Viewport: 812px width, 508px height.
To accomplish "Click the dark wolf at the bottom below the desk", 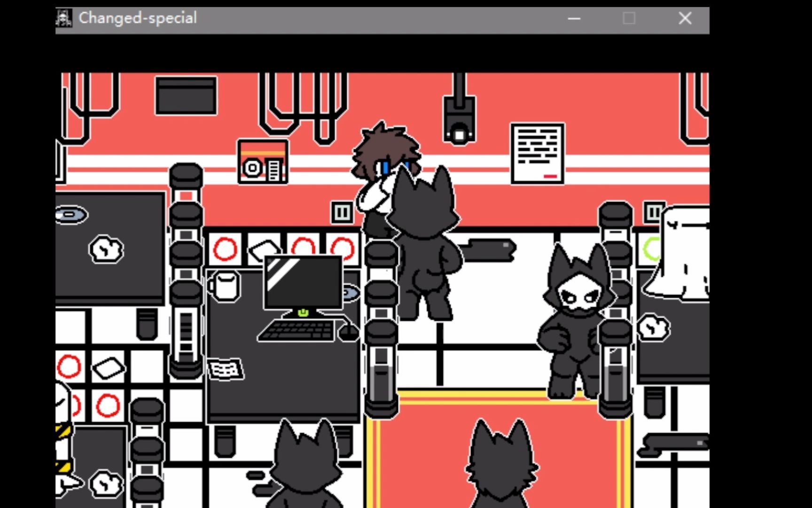I will [x=306, y=463].
